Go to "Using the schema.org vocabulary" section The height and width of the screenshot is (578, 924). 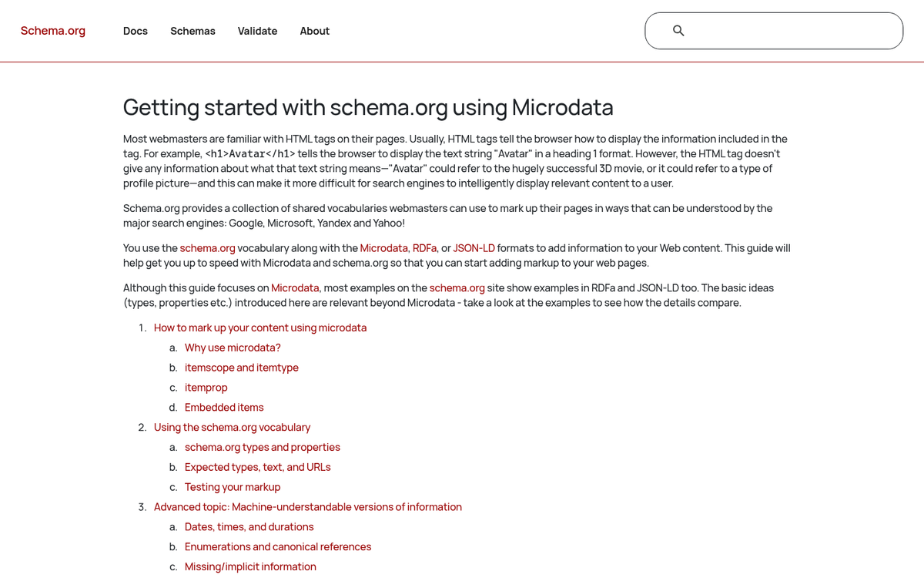232,427
